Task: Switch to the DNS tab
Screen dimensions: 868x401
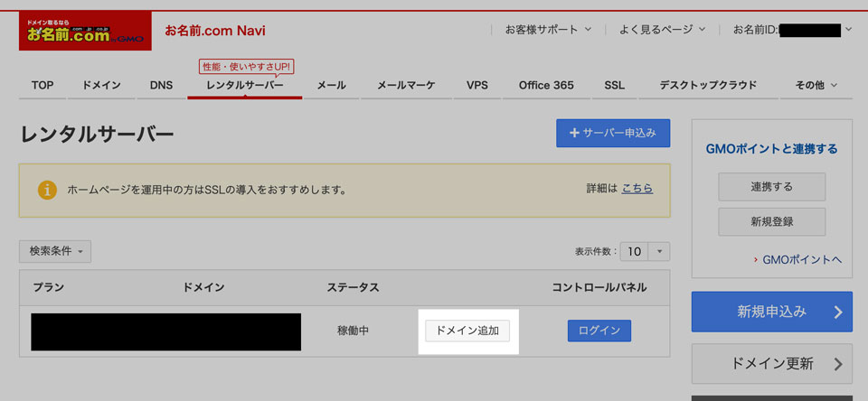Action: pyautogui.click(x=161, y=85)
